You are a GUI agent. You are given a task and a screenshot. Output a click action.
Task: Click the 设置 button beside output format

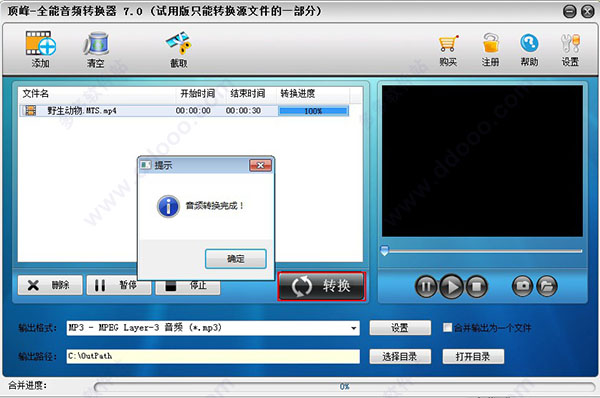click(x=400, y=328)
